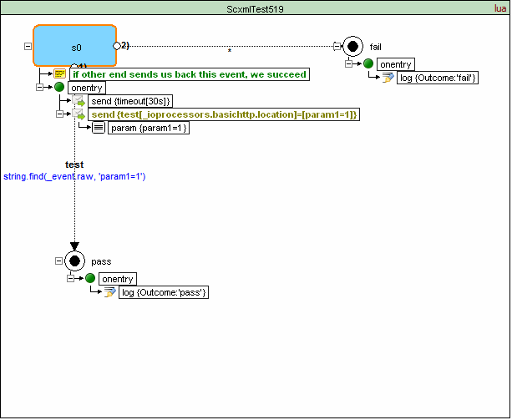512x420 pixels.
Task: Click the green onentry icon under fail state
Action: point(368,64)
